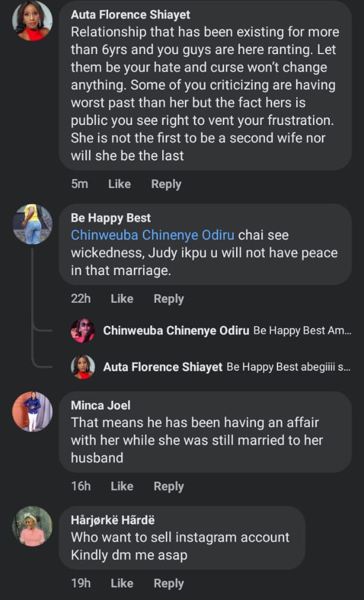This screenshot has height=600, width=364.
Task: Reply to Hårjørkë Hãrdë's Instagram comment
Action: pyautogui.click(x=169, y=583)
